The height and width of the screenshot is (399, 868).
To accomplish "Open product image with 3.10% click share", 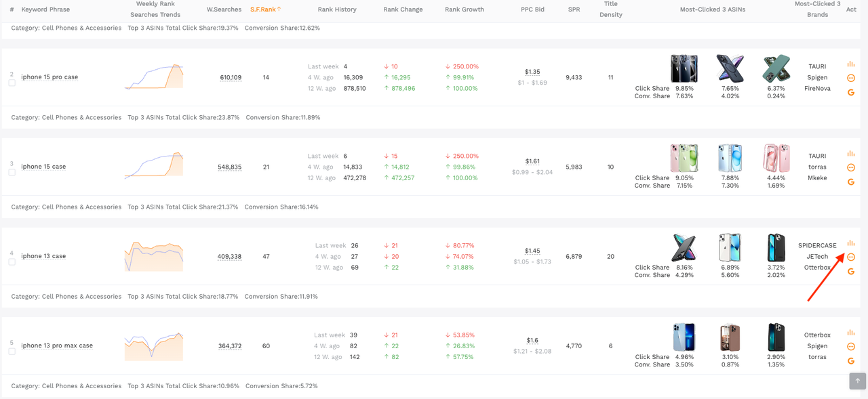I will (x=730, y=337).
